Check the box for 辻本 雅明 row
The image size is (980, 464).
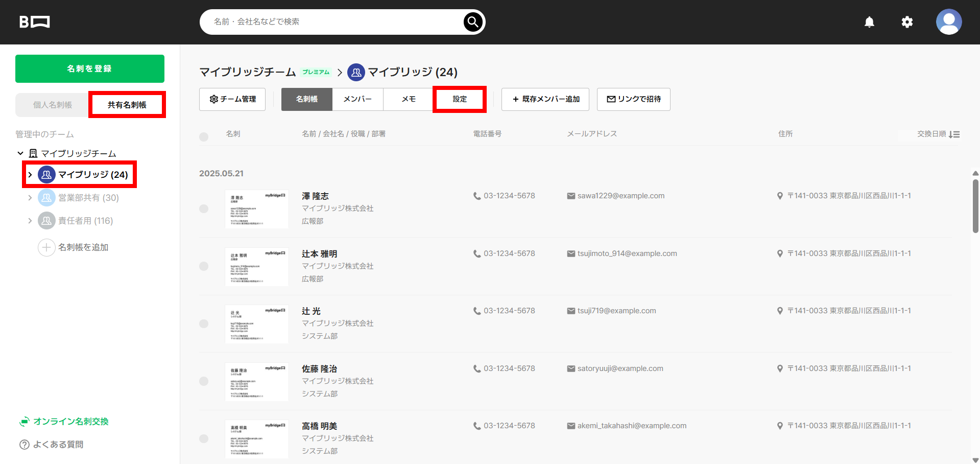click(x=204, y=266)
